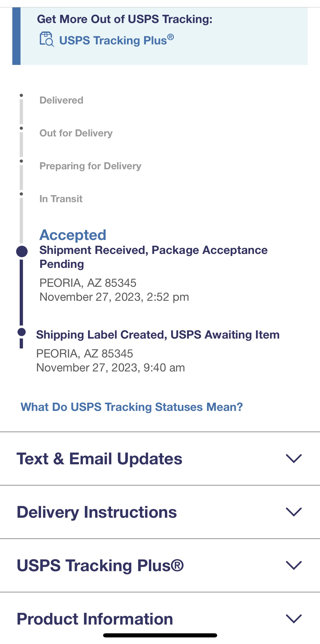320x644 pixels.
Task: Tap the In Transit step marker dot
Action: point(21,194)
